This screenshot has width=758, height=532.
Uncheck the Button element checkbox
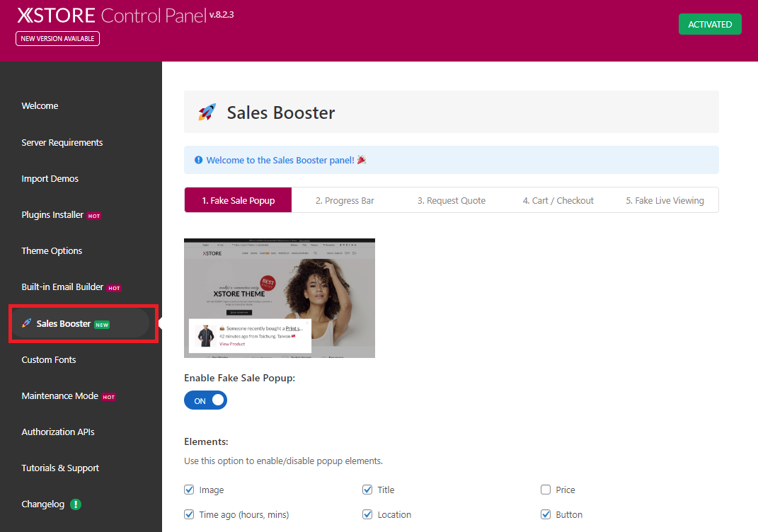[x=546, y=514]
